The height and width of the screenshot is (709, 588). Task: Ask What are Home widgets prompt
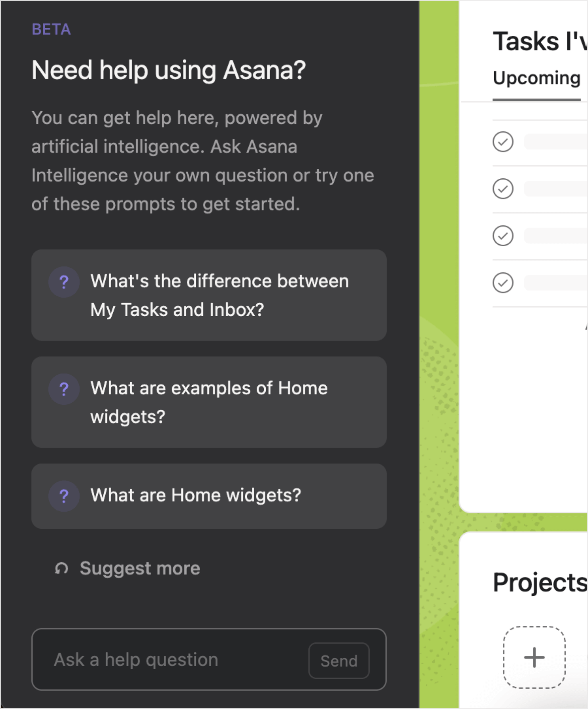pos(209,496)
